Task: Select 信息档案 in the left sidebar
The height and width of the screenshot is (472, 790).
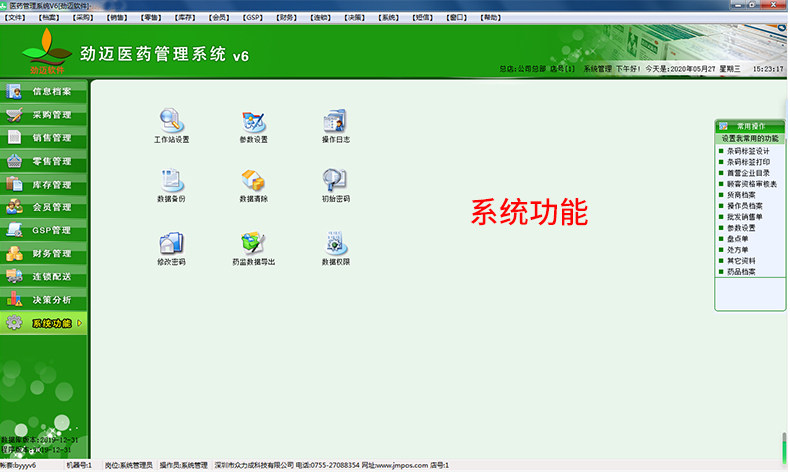Action: coord(43,91)
